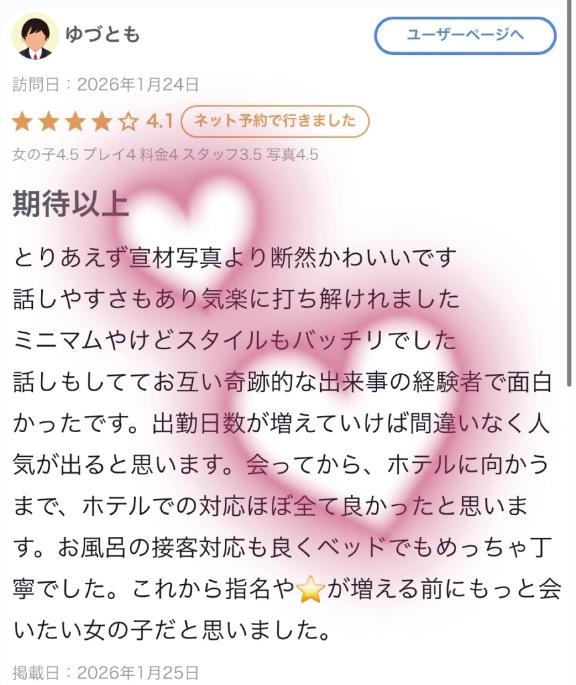Click the fourth orange rating star
Image resolution: width=576 pixels, height=685 pixels.
(x=102, y=122)
